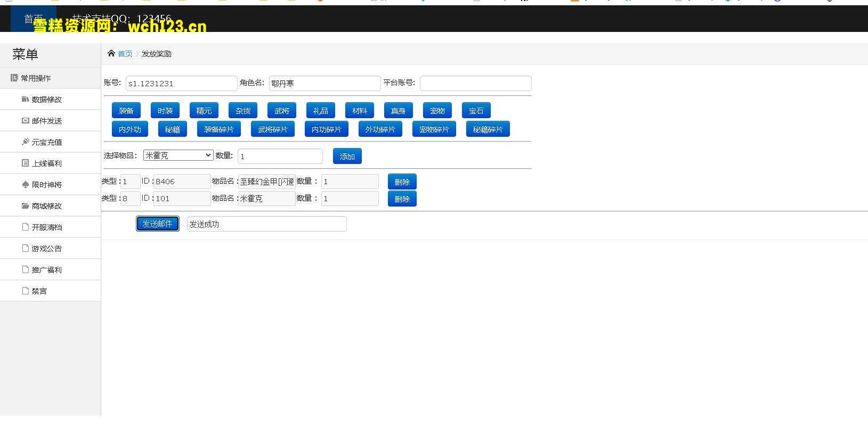Select the 内外功 category button
The image size is (868, 436).
tap(130, 129)
